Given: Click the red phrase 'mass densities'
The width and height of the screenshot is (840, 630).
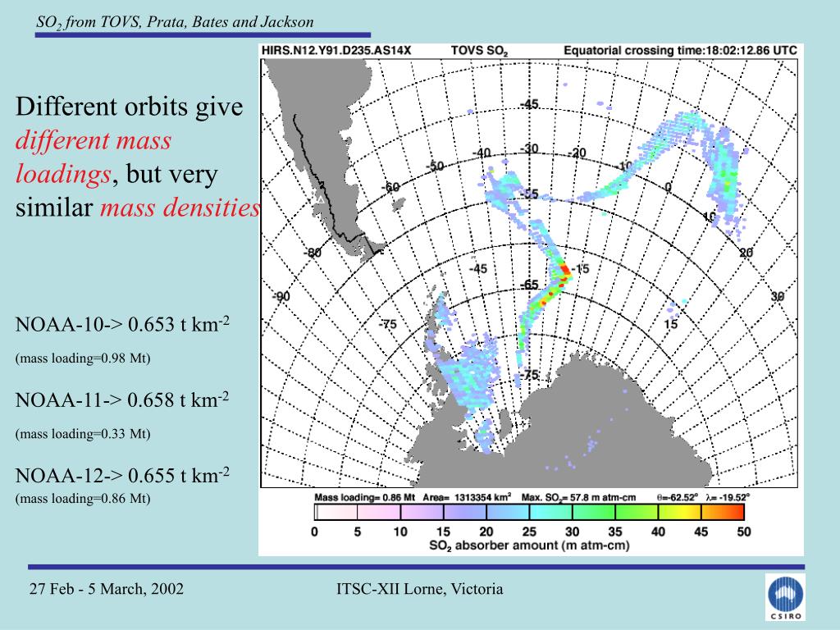Looking at the screenshot, I should (x=180, y=208).
